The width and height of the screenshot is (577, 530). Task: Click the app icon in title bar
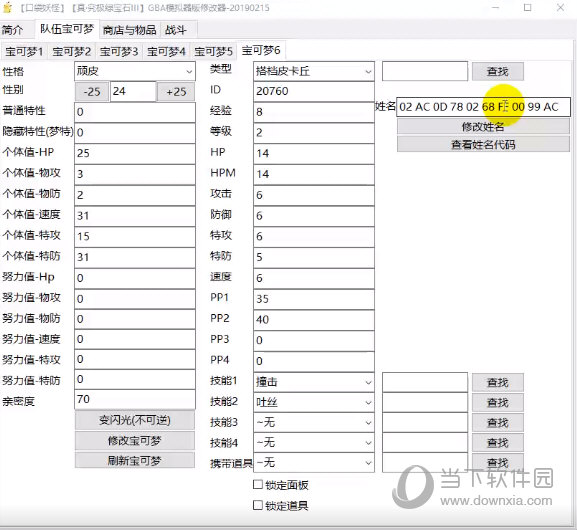coord(7,7)
